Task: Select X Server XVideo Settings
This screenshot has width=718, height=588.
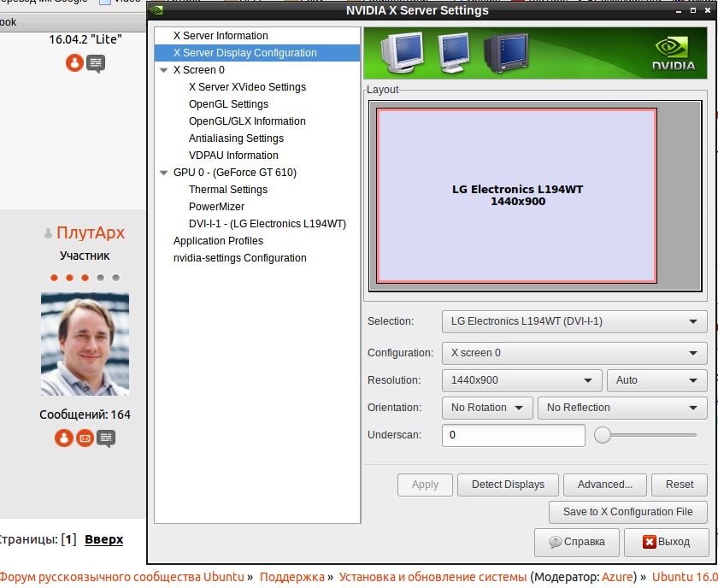Action: click(x=247, y=87)
